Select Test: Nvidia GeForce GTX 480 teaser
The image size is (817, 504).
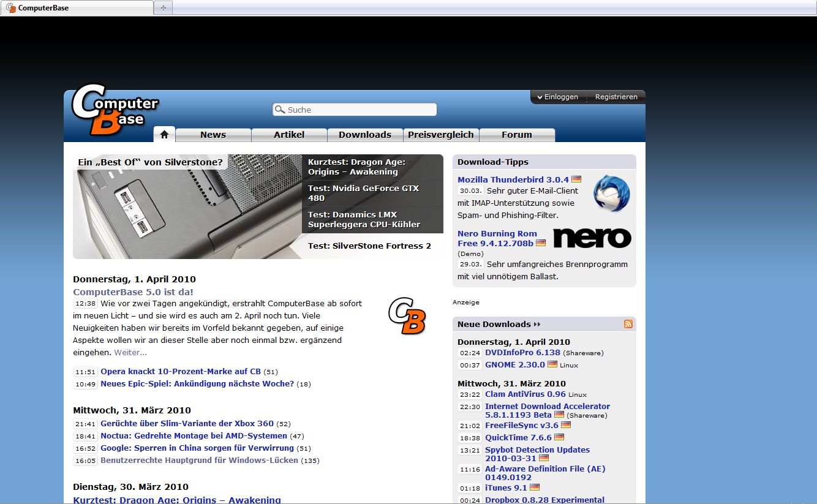click(372, 194)
